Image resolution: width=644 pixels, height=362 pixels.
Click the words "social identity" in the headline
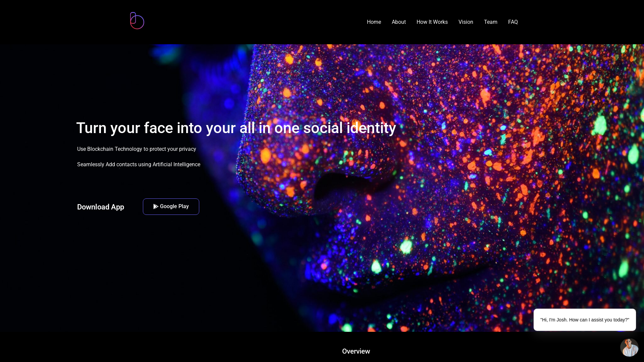click(350, 128)
